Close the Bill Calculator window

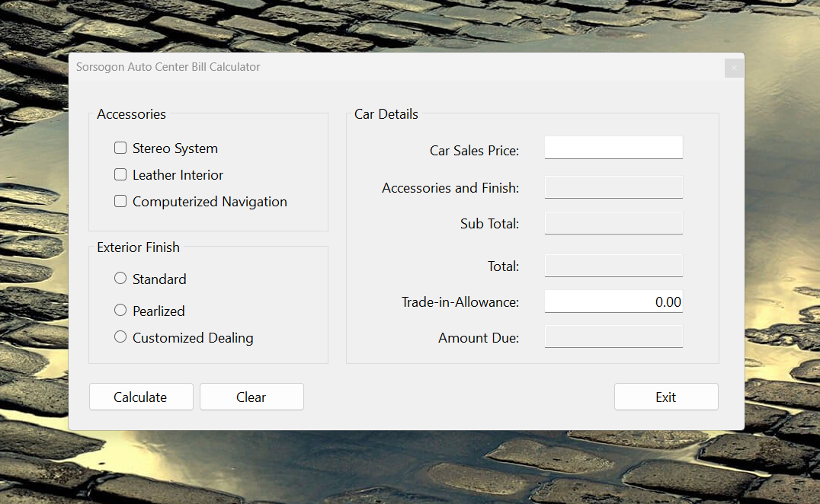click(734, 68)
